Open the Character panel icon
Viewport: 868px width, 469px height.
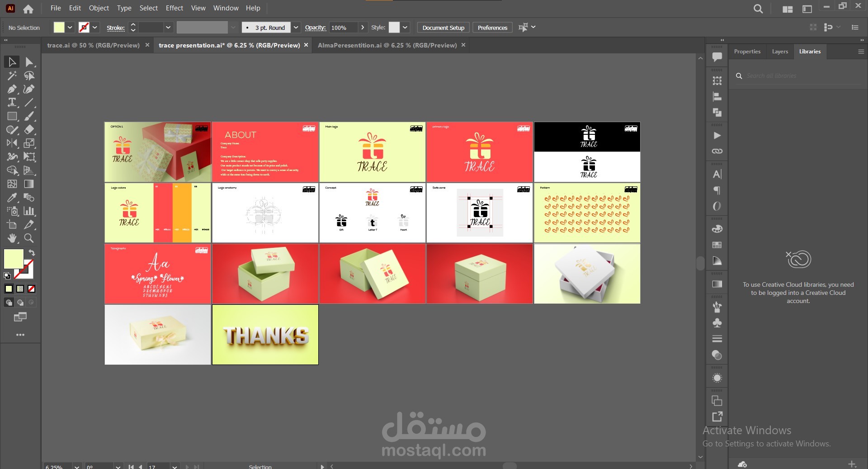[717, 174]
